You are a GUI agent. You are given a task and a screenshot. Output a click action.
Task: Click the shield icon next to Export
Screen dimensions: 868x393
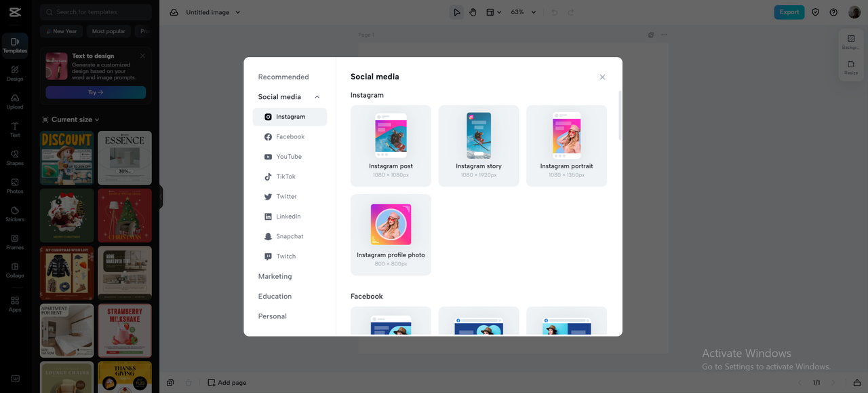coord(816,12)
